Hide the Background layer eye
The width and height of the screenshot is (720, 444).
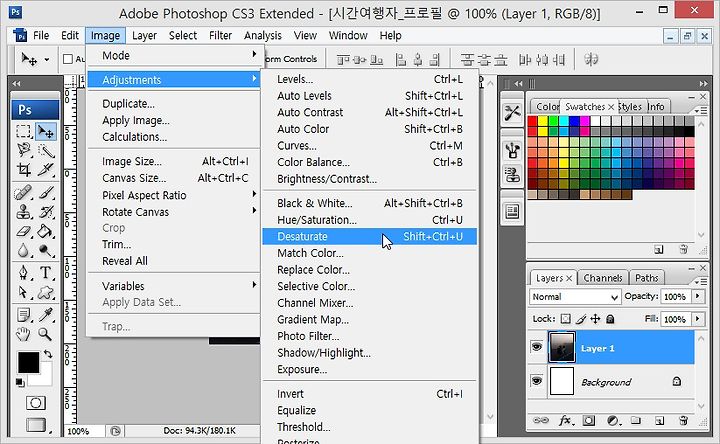(536, 381)
